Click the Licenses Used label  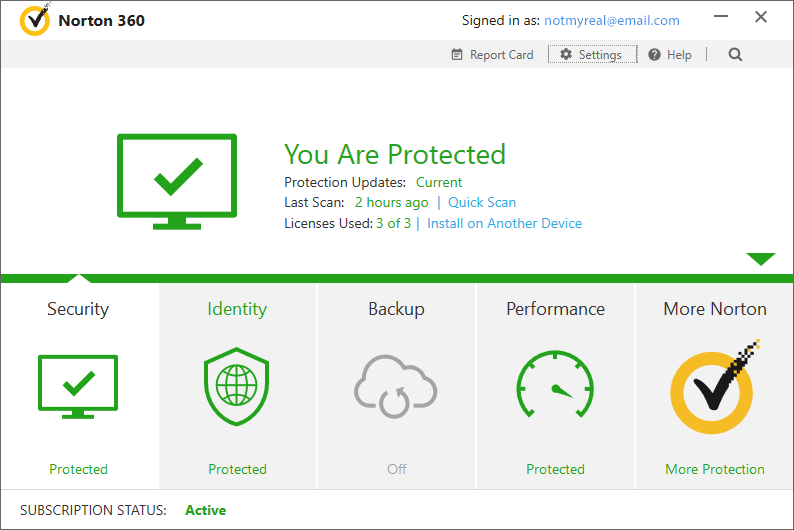pos(328,223)
